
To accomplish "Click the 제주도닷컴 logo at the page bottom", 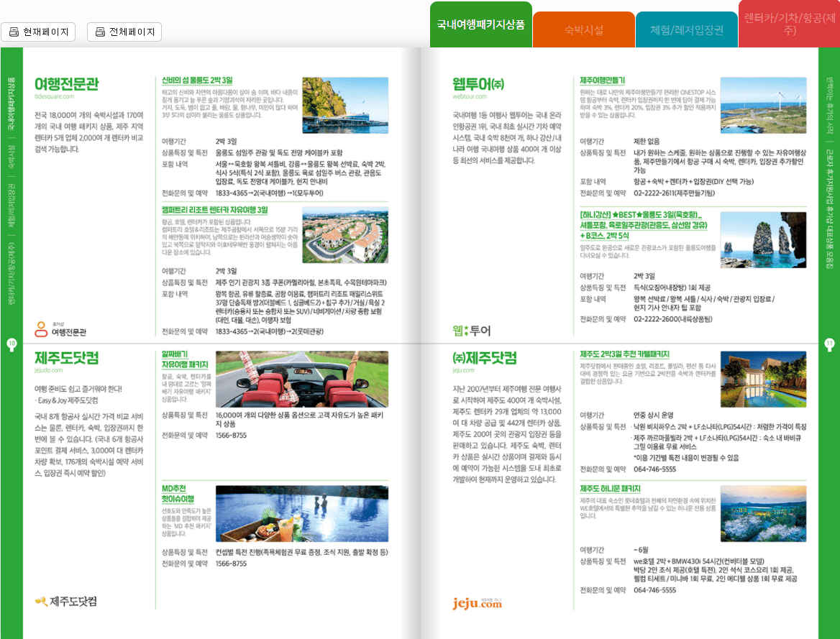I will [66, 602].
